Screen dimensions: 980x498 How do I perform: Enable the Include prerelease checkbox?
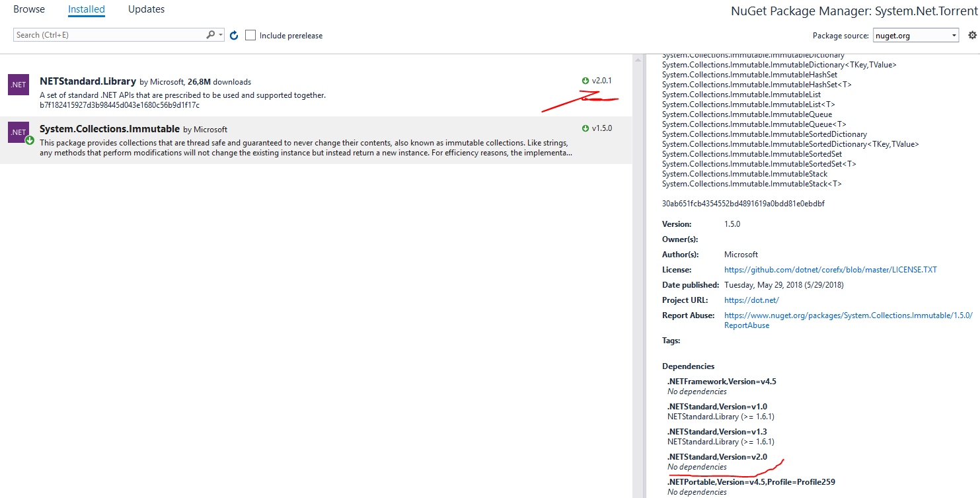[x=250, y=35]
